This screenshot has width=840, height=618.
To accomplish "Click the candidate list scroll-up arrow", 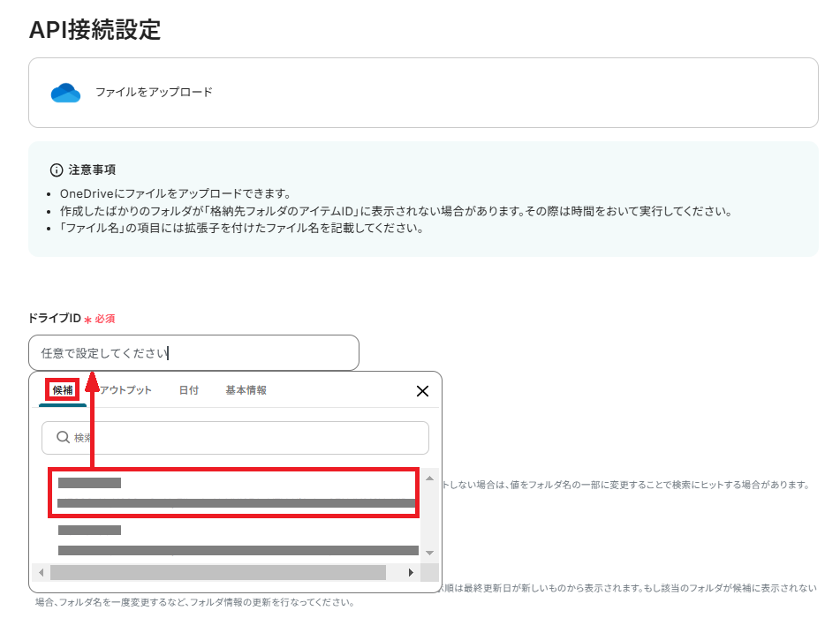I will pos(429,479).
